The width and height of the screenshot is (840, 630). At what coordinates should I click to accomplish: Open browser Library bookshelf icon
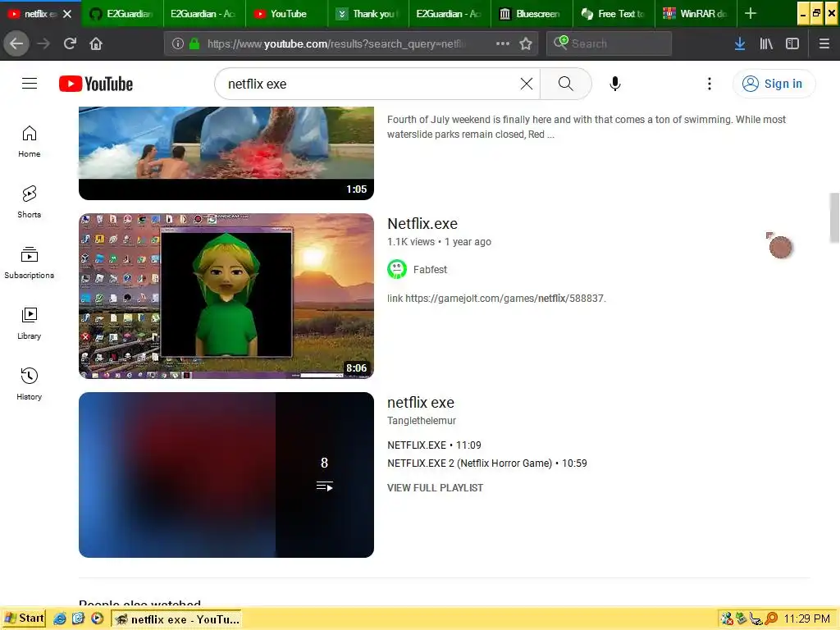click(x=766, y=44)
